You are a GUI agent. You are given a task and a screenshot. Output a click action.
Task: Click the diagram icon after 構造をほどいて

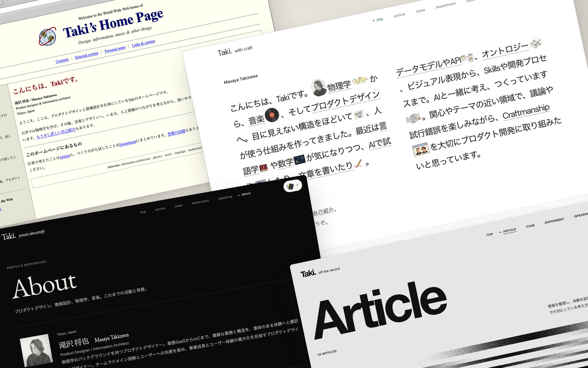tap(359, 114)
